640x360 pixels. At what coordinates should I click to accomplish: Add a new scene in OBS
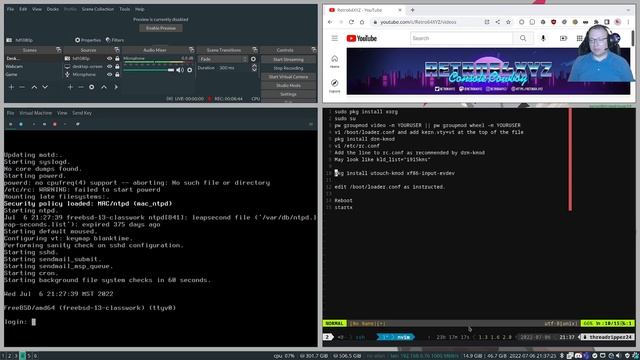pos(11,87)
